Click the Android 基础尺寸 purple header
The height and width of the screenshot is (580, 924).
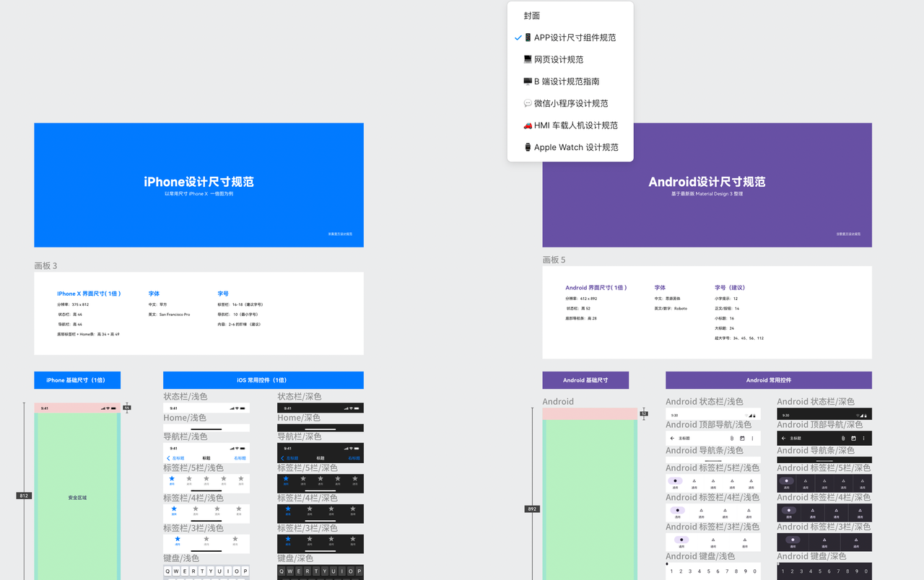coord(585,380)
